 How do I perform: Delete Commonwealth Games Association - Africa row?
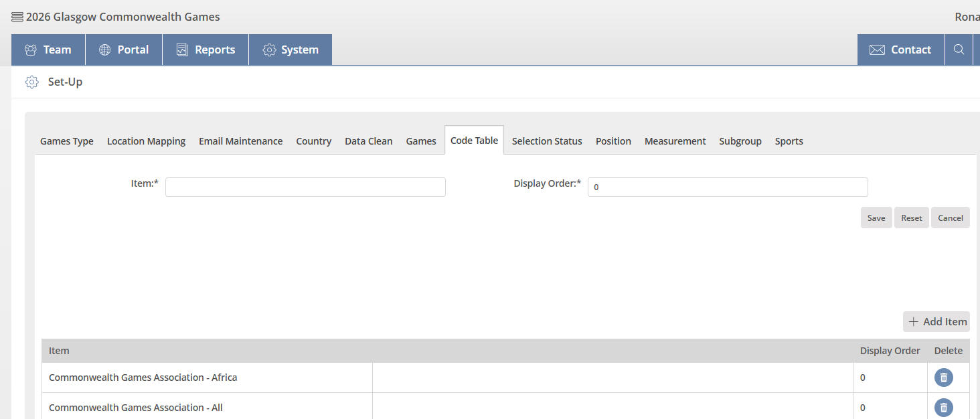point(943,378)
